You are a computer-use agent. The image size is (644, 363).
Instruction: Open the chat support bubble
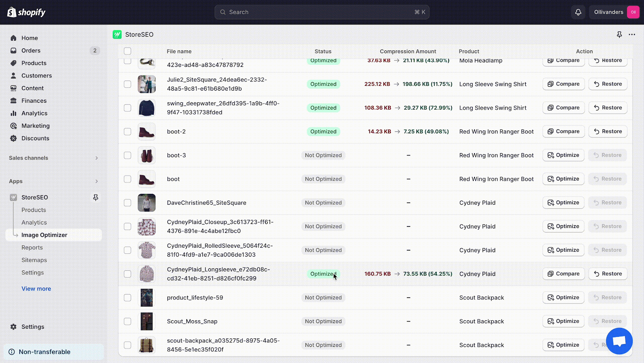(619, 341)
